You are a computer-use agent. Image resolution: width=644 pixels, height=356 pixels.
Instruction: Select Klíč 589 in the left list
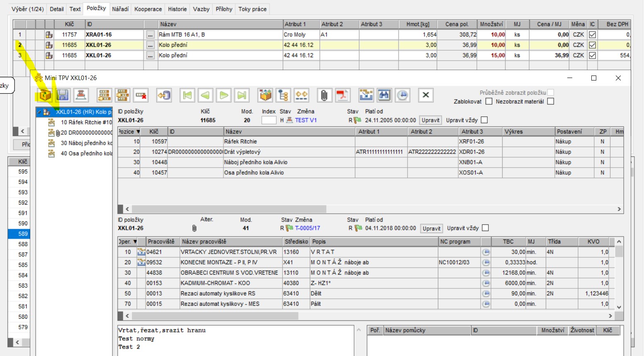click(x=19, y=234)
